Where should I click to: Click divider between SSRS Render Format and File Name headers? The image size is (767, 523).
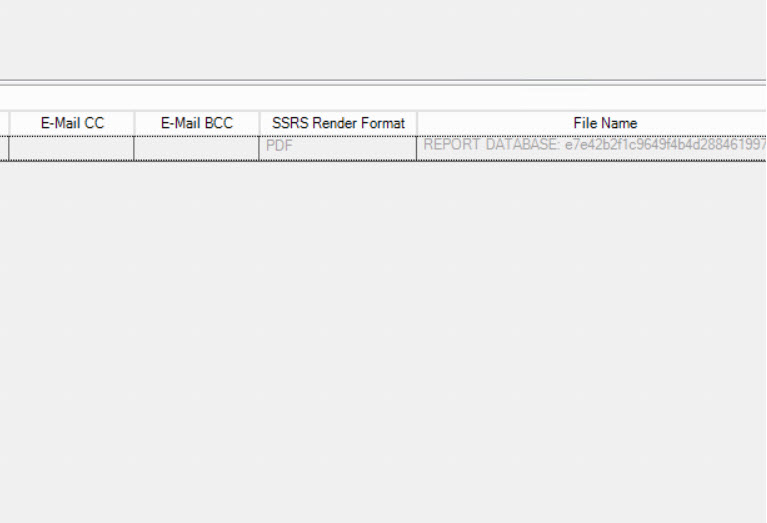click(x=417, y=123)
